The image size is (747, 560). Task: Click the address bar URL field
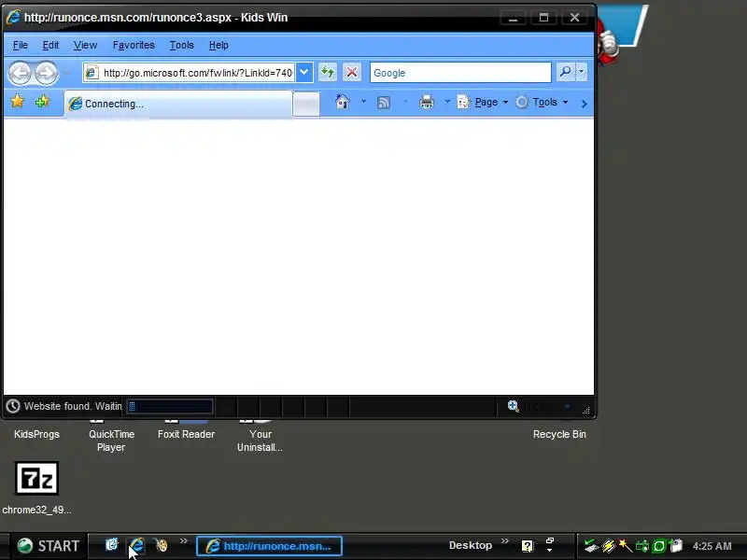coord(198,73)
